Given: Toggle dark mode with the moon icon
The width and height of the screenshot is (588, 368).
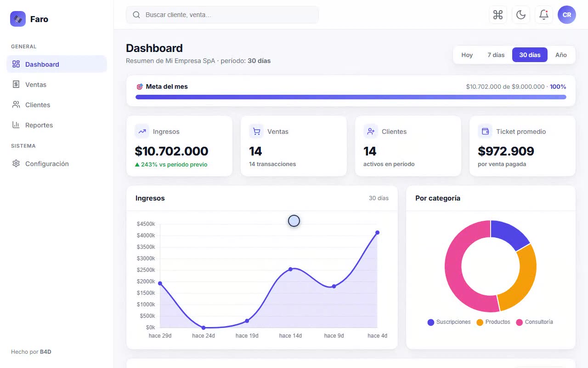Looking at the screenshot, I should point(521,15).
